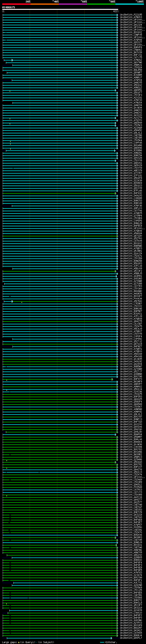Open the UniRef100_Q41324 hit entry
146x644 pixels.
(x=131, y=25)
